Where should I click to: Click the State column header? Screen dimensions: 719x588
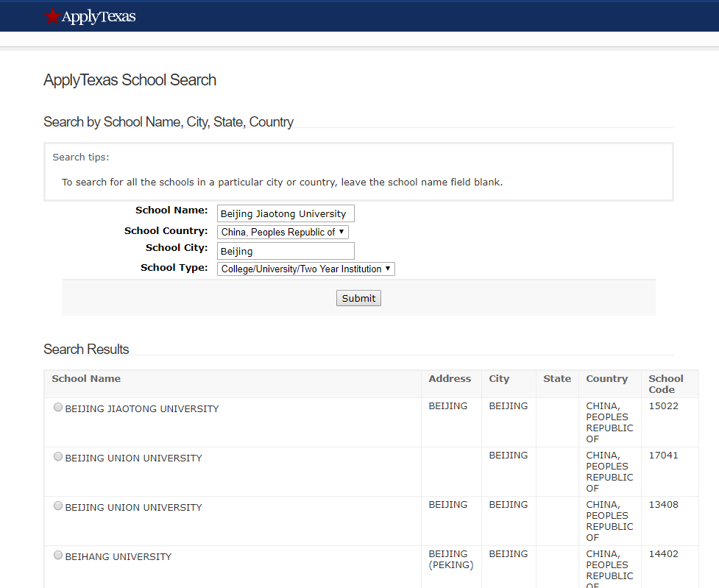point(557,378)
